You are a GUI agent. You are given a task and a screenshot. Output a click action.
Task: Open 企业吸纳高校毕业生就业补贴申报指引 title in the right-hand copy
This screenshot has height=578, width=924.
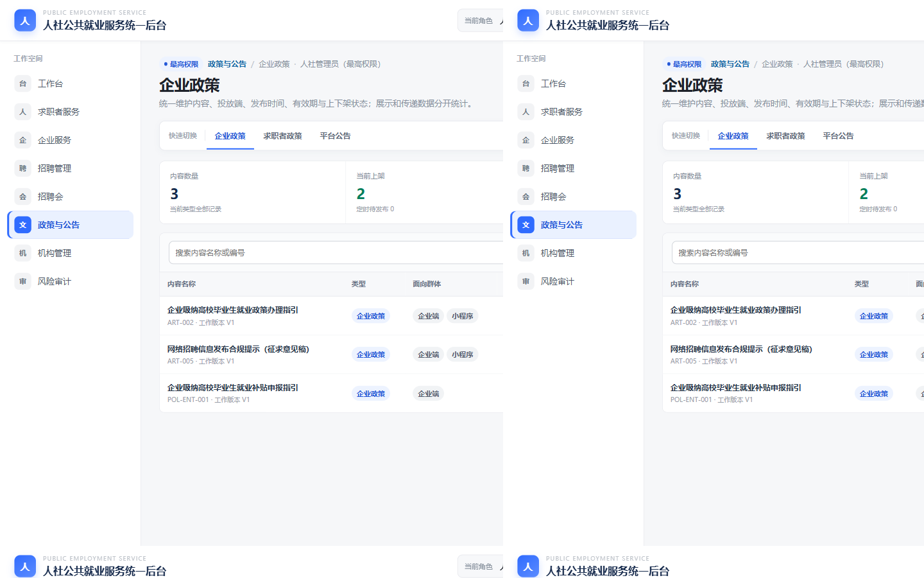pos(736,388)
